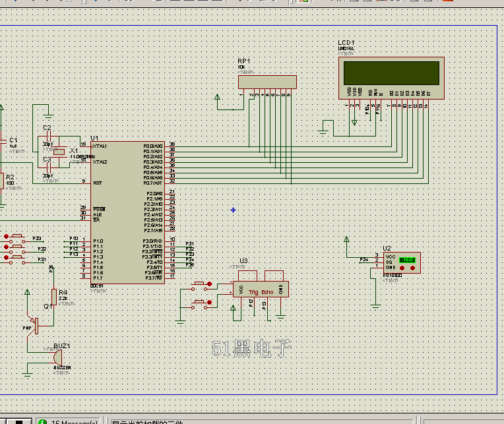The image size is (504, 424).
Task: Select capacitor C1 symbol
Action: pos(3,141)
